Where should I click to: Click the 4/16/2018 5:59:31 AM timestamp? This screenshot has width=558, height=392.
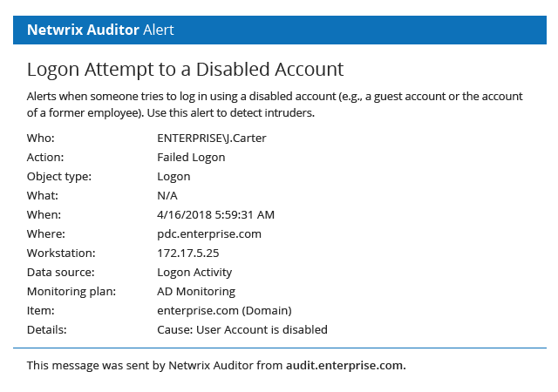point(215,214)
